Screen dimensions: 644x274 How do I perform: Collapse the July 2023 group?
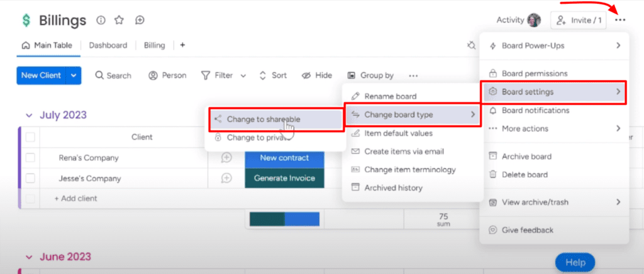click(x=29, y=116)
